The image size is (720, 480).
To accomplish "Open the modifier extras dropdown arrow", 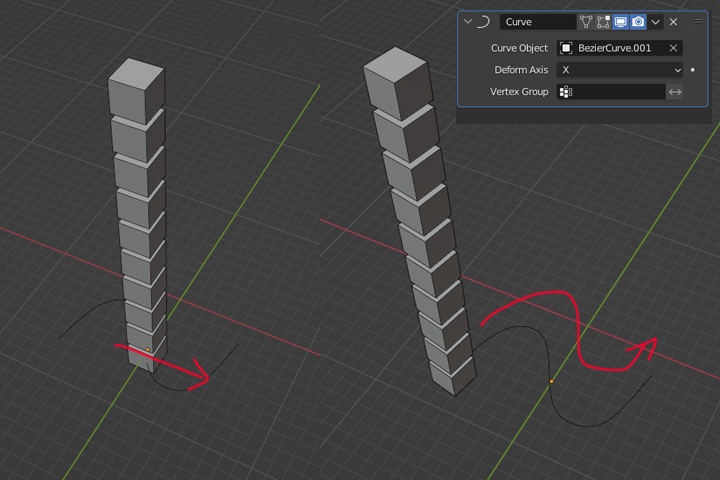I will point(655,22).
